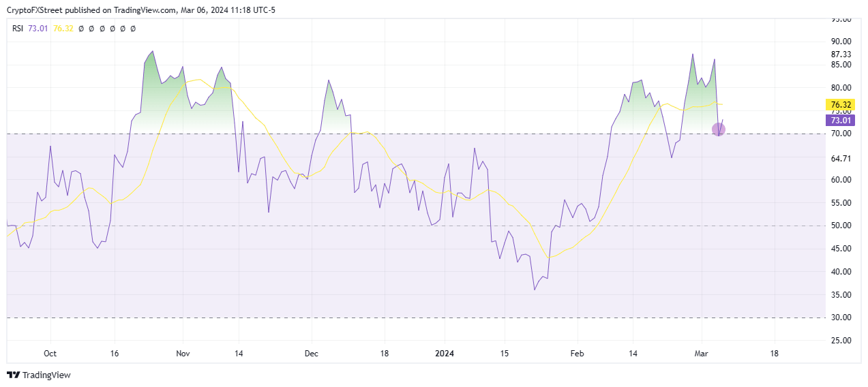Screen dimensions: 868x387
Task: Click the TradingView text at bottom left
Action: coord(46,375)
